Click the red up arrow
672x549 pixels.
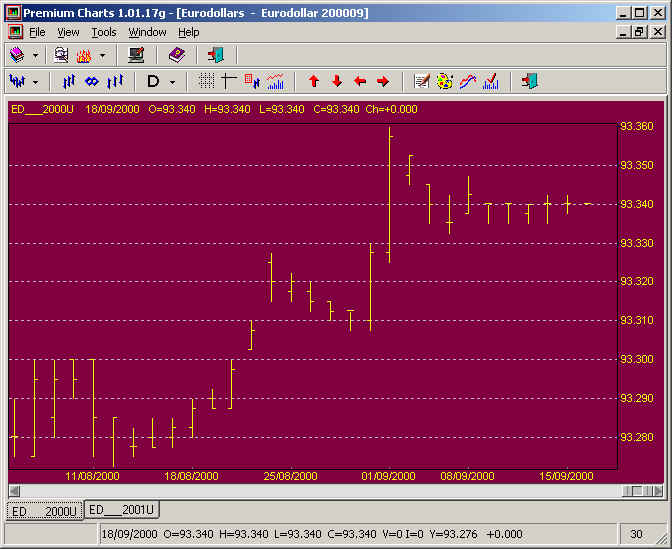[314, 81]
